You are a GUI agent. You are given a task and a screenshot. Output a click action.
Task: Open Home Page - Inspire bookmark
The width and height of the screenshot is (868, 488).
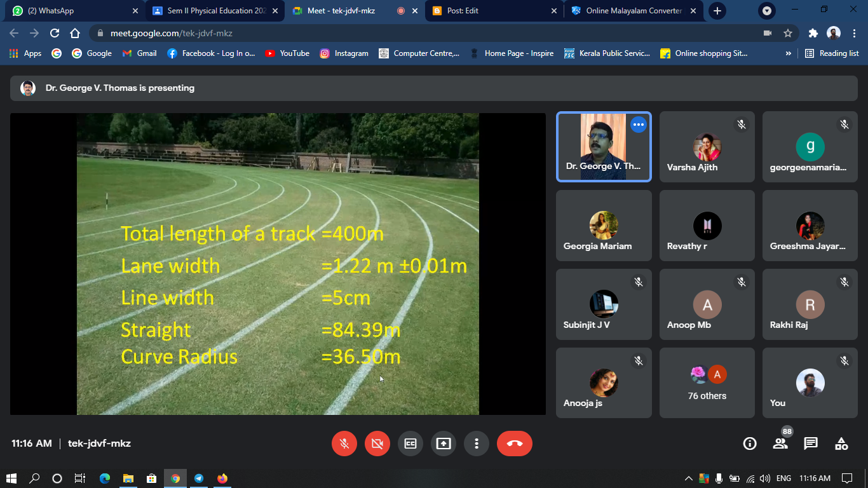click(512, 53)
